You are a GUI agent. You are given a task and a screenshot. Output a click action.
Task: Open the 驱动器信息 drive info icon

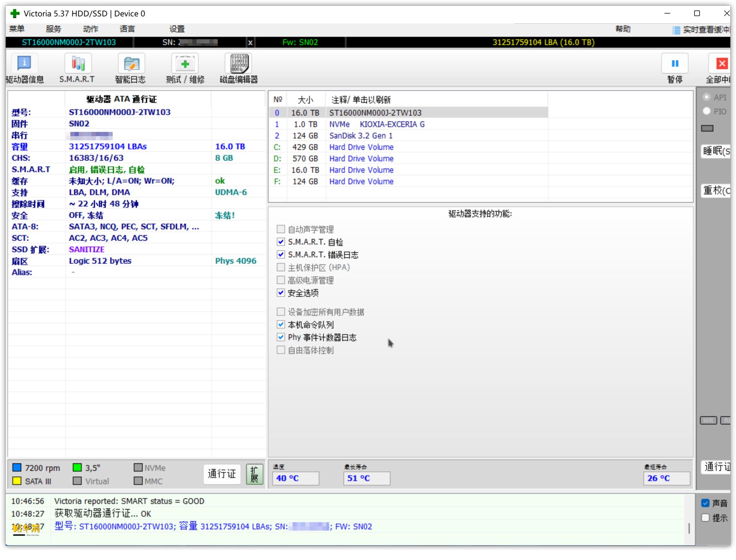tap(24, 64)
